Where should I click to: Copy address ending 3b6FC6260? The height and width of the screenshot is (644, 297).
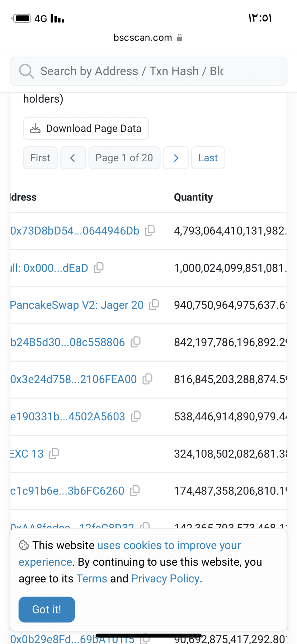(x=135, y=491)
